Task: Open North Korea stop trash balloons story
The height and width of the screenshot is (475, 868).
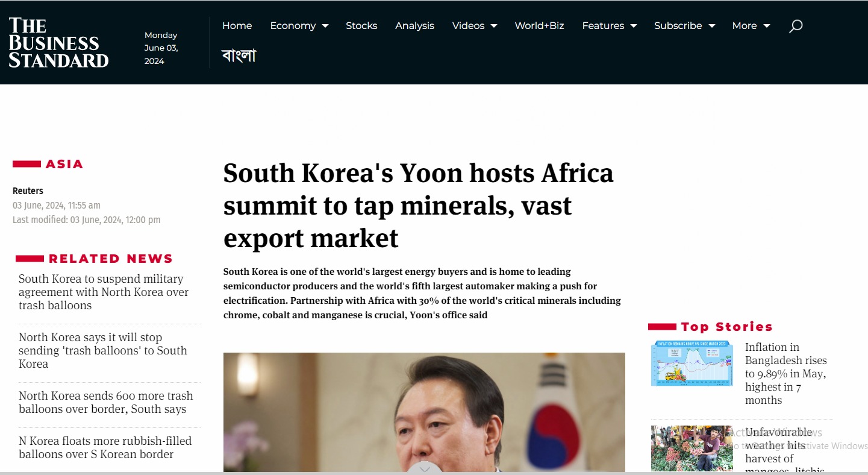Action: click(103, 351)
